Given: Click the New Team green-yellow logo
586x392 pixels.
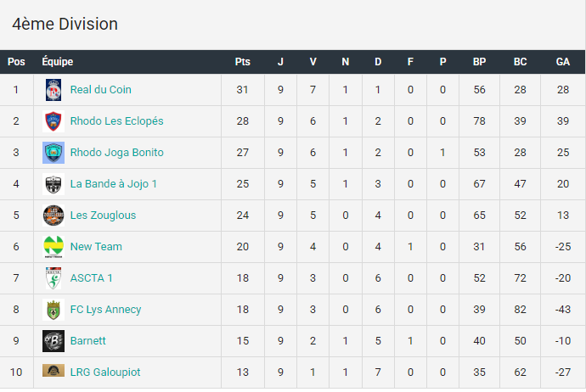Looking at the screenshot, I should (x=54, y=247).
